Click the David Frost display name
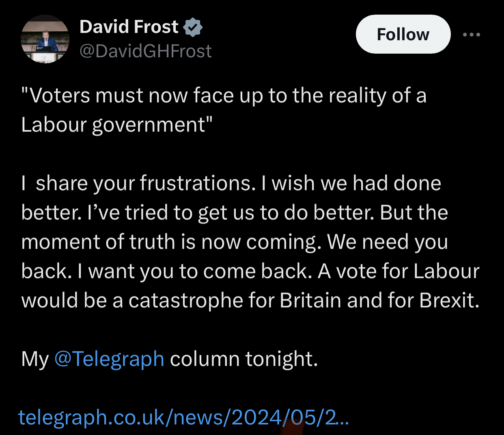 click(x=129, y=27)
